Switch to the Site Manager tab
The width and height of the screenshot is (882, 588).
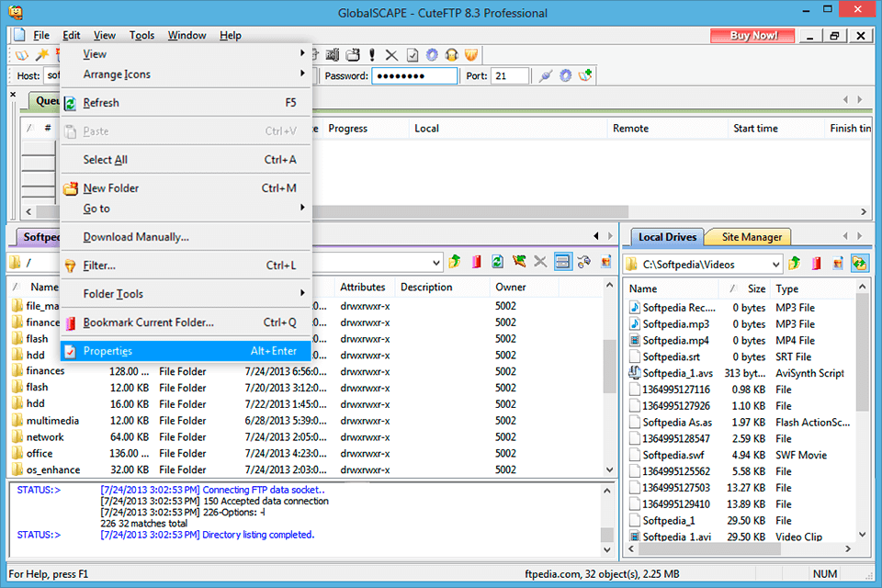pyautogui.click(x=751, y=237)
